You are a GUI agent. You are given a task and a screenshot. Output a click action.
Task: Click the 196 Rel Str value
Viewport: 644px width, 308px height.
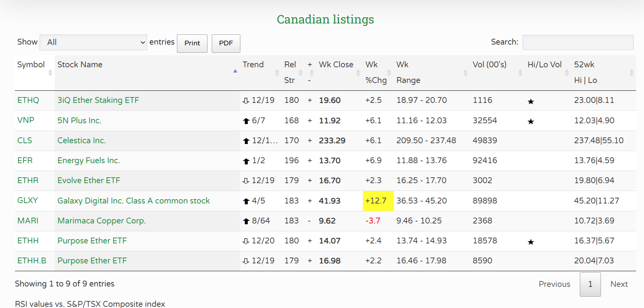[292, 160]
